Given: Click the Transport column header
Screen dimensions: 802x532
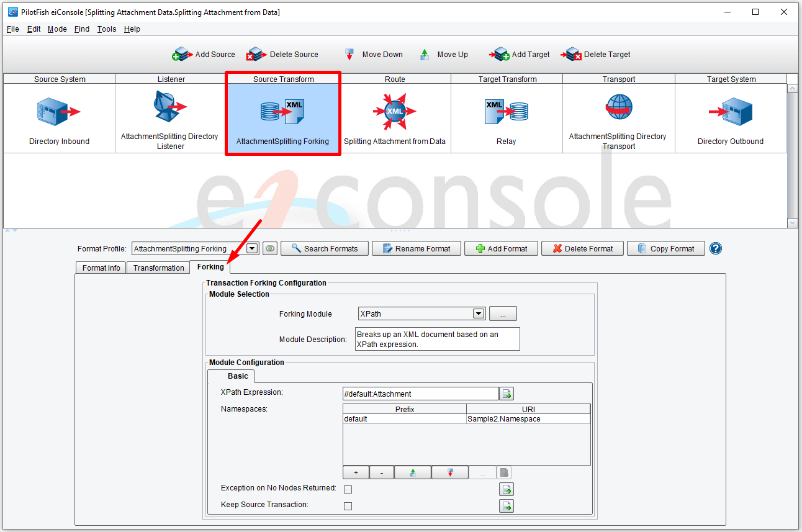Looking at the screenshot, I should point(619,79).
